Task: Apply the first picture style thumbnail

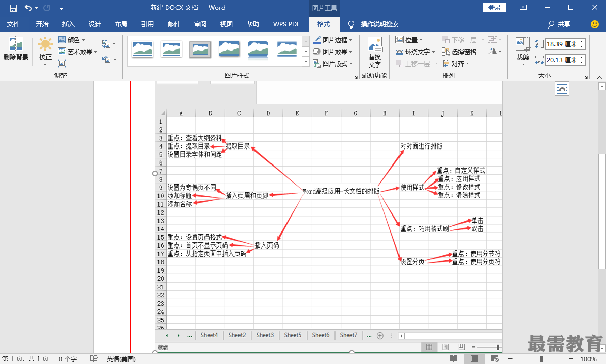Action: [142, 49]
